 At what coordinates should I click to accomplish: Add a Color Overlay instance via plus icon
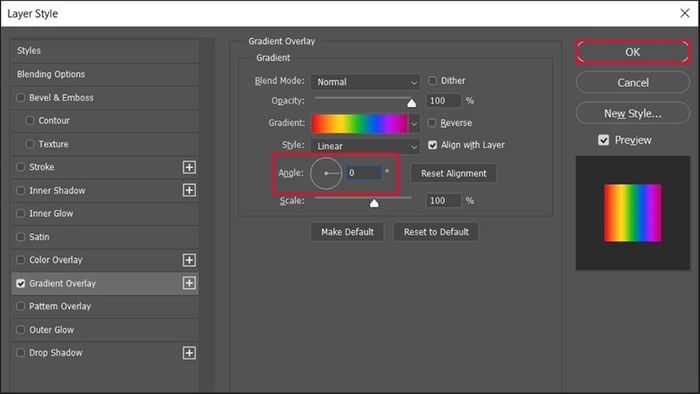(x=189, y=260)
